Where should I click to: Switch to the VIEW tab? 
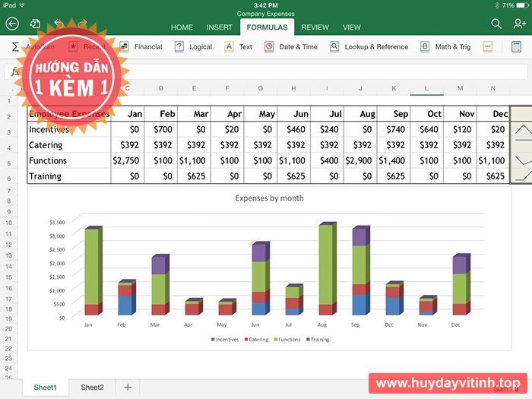tap(352, 27)
